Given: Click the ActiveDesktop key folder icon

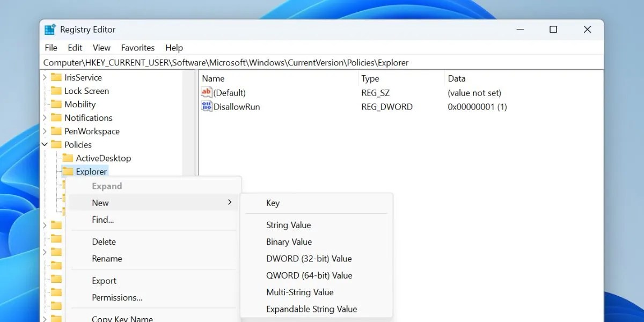Looking at the screenshot, I should click(68, 158).
